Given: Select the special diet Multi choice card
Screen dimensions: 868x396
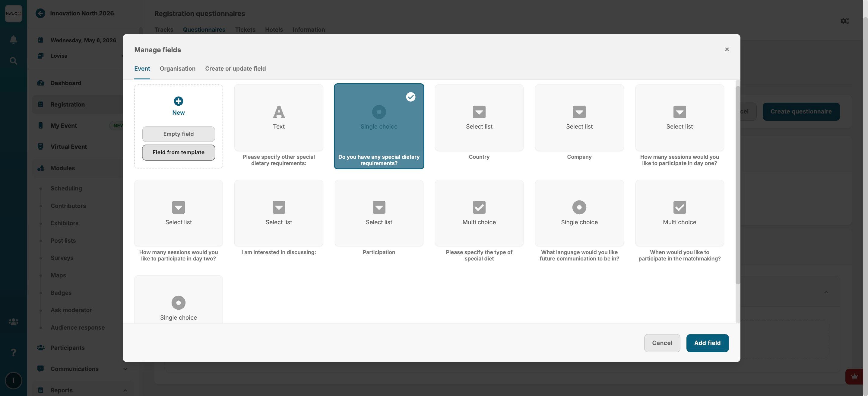Looking at the screenshot, I should pos(479,213).
